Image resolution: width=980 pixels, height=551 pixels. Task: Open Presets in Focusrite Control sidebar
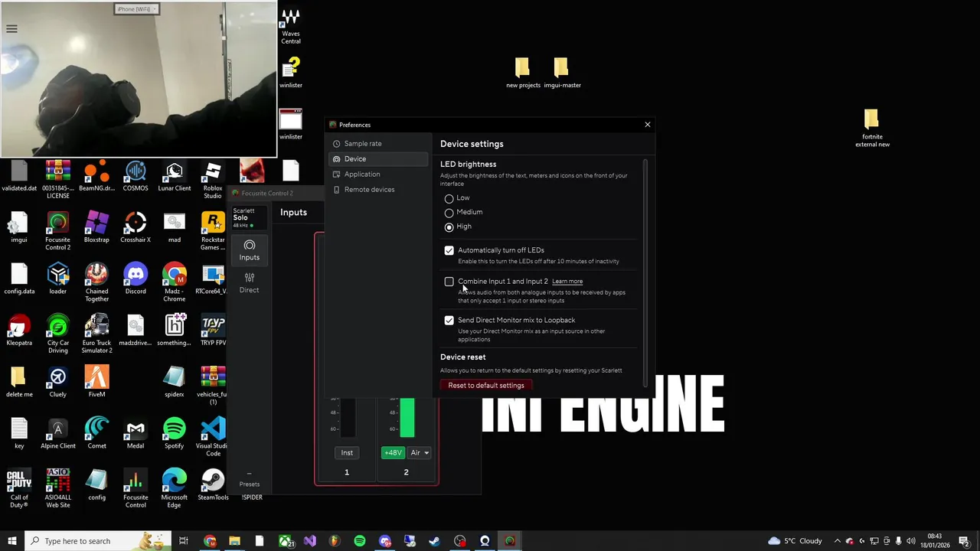coord(250,479)
